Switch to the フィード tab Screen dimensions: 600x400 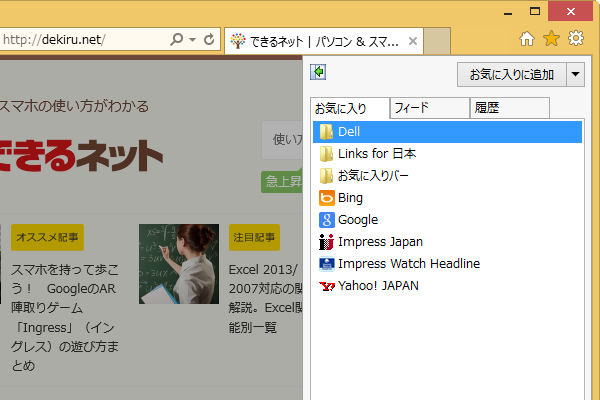tap(430, 108)
